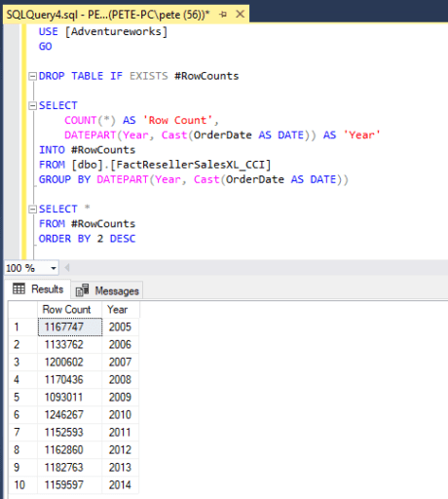The height and width of the screenshot is (499, 448).
Task: Collapse the SELECT * statement block
Action: tap(32, 210)
